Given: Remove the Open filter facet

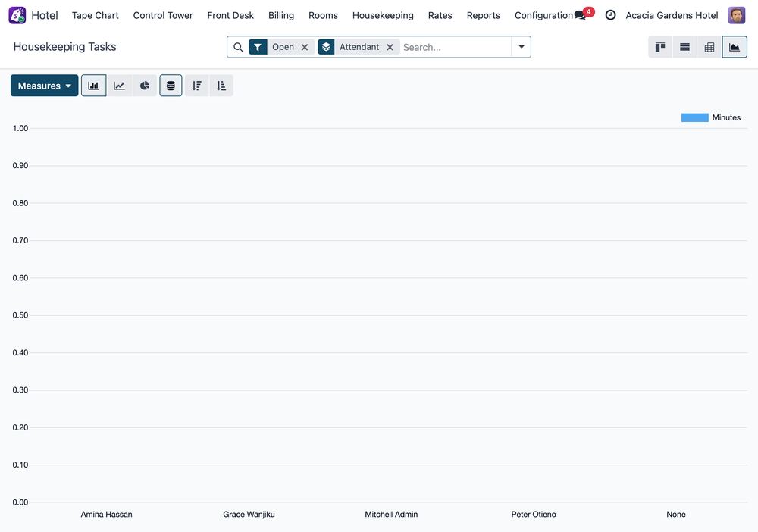Looking at the screenshot, I should click(305, 47).
